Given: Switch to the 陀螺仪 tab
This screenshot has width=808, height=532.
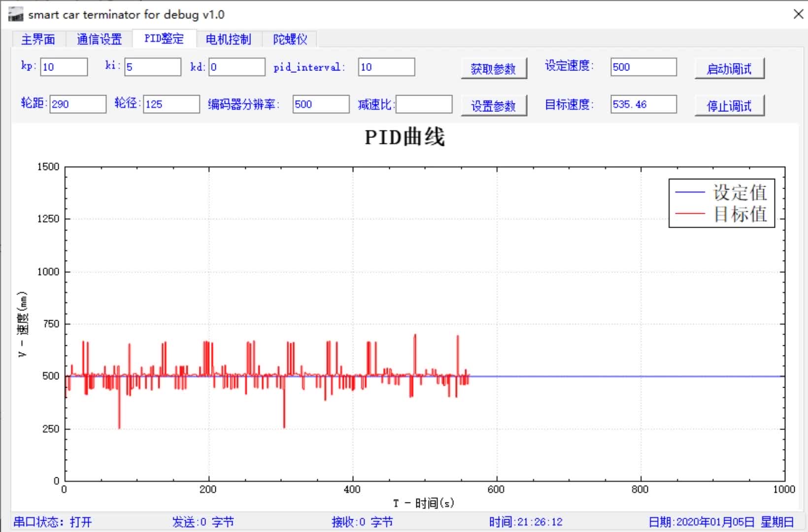Looking at the screenshot, I should [289, 39].
